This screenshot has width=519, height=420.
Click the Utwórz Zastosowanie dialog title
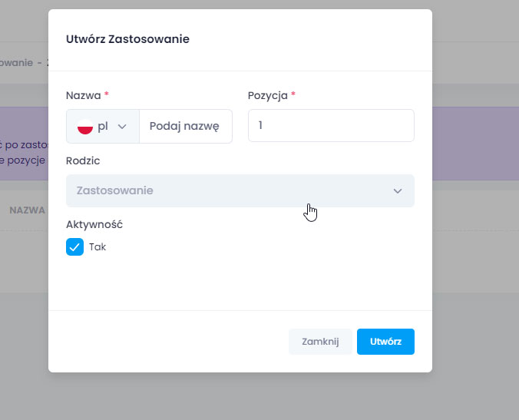click(127, 39)
